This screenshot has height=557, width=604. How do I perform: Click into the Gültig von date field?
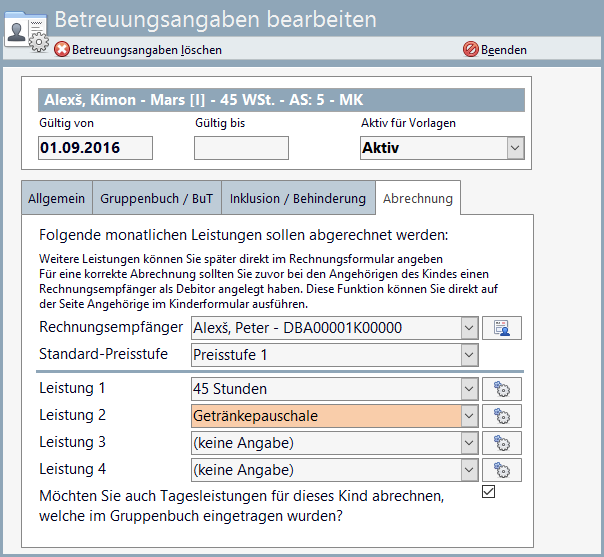[94, 148]
